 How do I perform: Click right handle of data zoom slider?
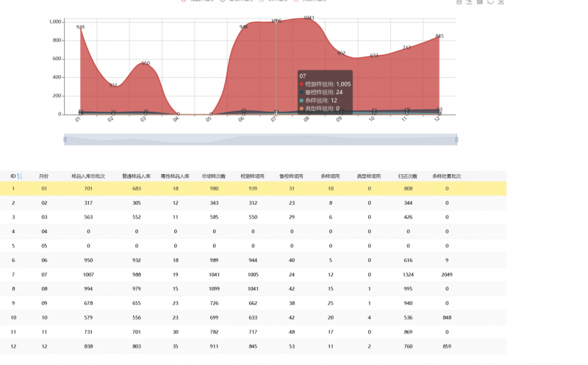click(x=456, y=140)
